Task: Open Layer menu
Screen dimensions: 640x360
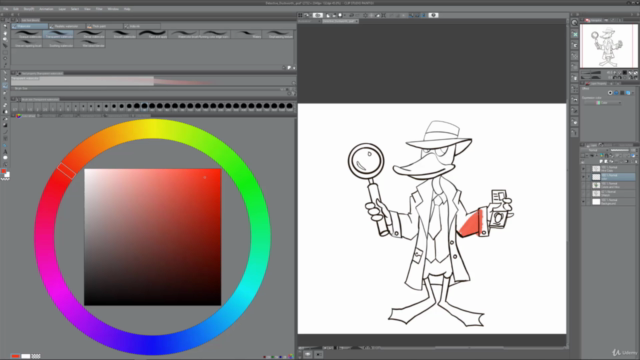Action: [62, 9]
